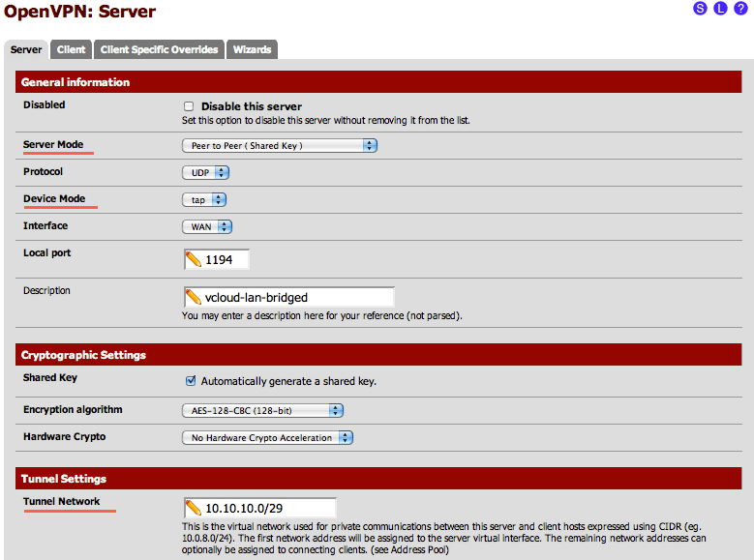
Task: Click the blue L logs icon
Action: pyautogui.click(x=720, y=8)
